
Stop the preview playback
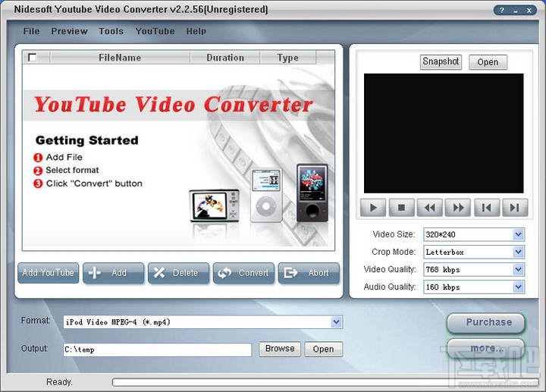click(401, 208)
